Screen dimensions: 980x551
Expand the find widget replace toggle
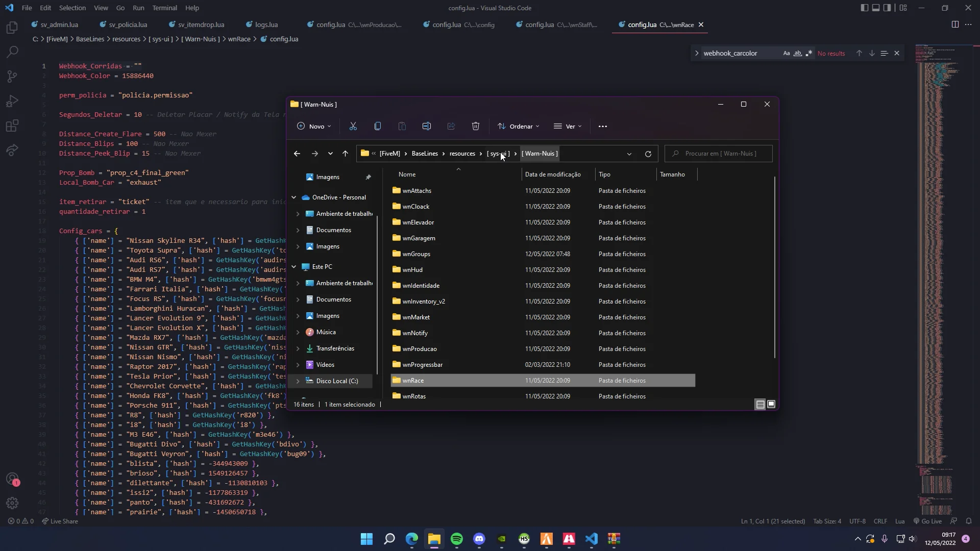coord(697,53)
